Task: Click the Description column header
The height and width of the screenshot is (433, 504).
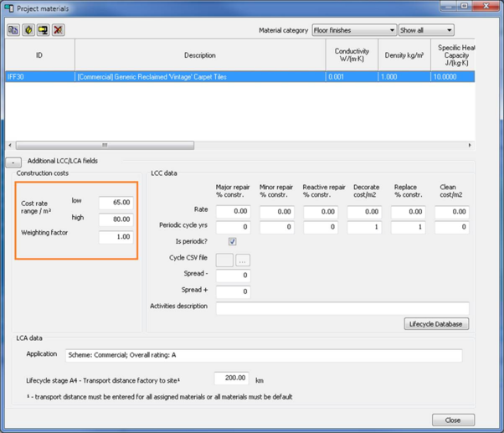Action: click(x=199, y=55)
